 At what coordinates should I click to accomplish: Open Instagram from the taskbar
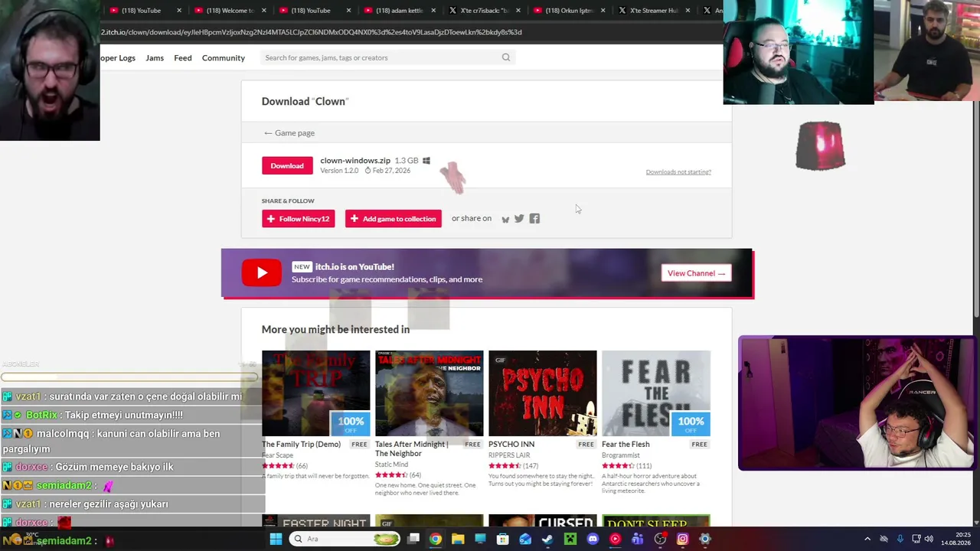point(683,539)
